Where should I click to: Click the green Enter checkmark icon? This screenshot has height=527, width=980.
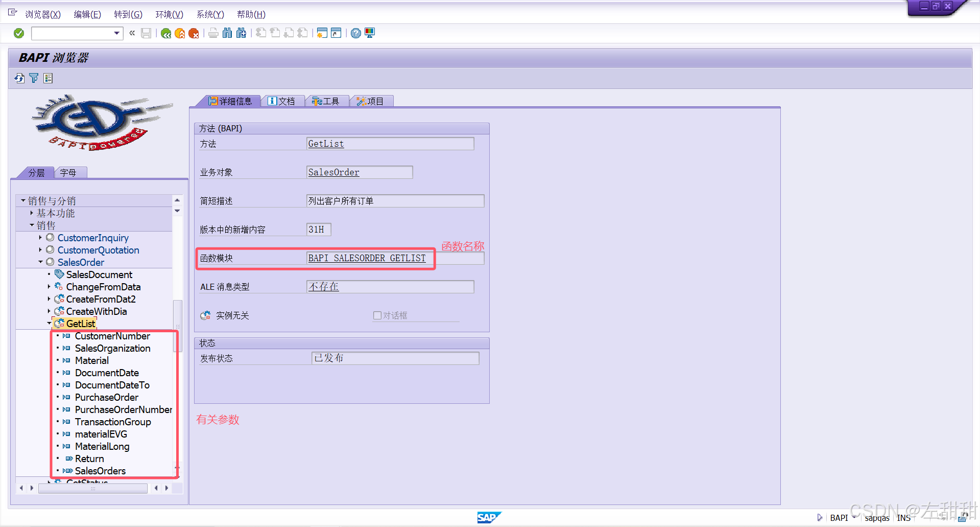pyautogui.click(x=19, y=33)
